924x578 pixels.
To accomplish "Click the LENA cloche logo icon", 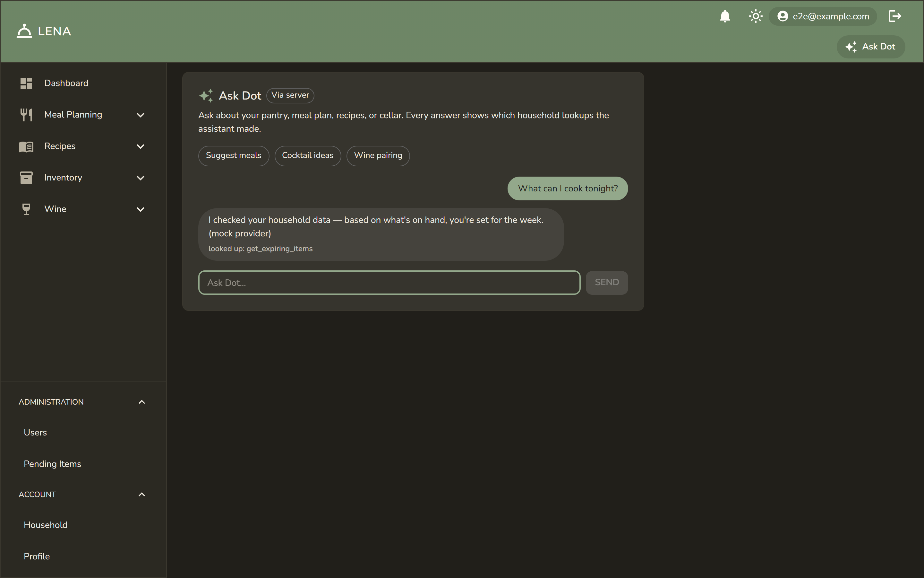I will click(x=24, y=31).
